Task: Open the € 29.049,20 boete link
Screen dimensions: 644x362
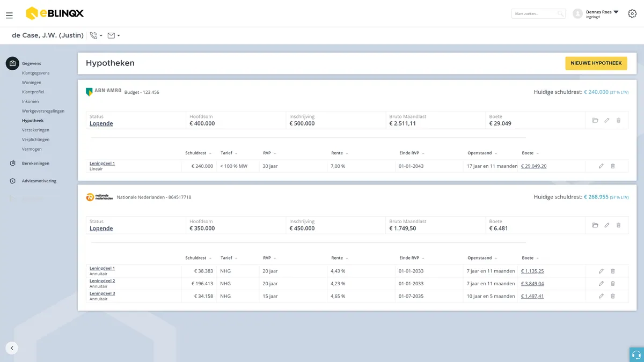Action: 534,166
